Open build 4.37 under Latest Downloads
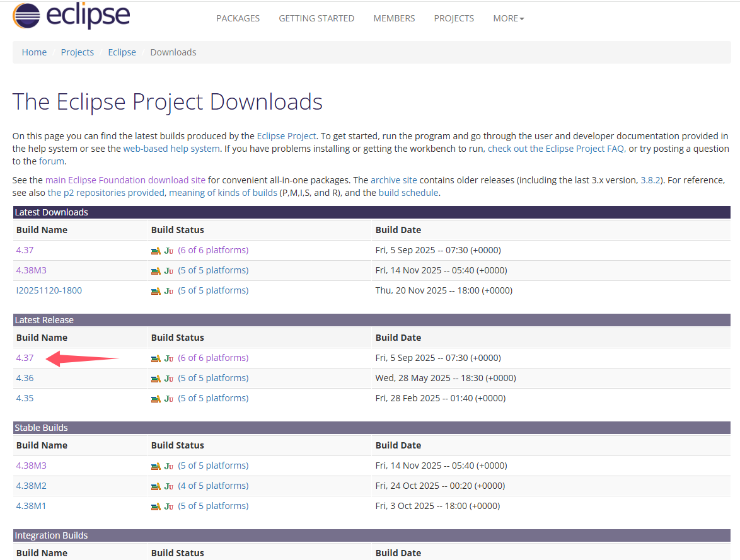 25,250
